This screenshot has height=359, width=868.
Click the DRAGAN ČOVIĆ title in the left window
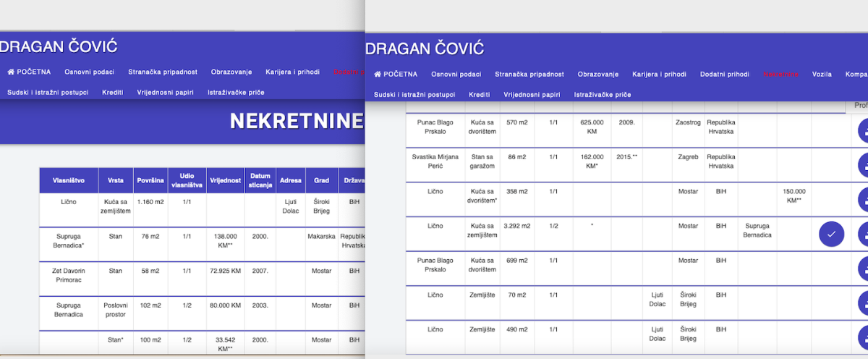point(59,47)
